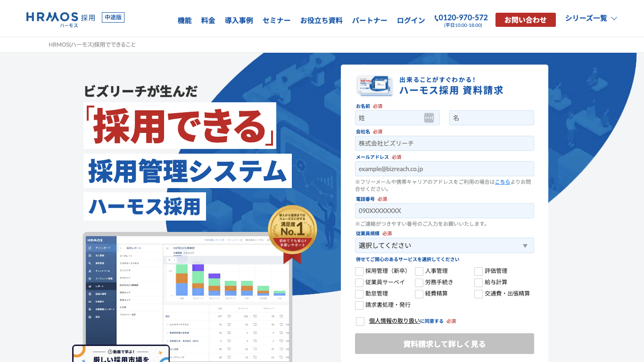Click the 電話番号 input field
This screenshot has height=362, width=644.
coord(445,211)
